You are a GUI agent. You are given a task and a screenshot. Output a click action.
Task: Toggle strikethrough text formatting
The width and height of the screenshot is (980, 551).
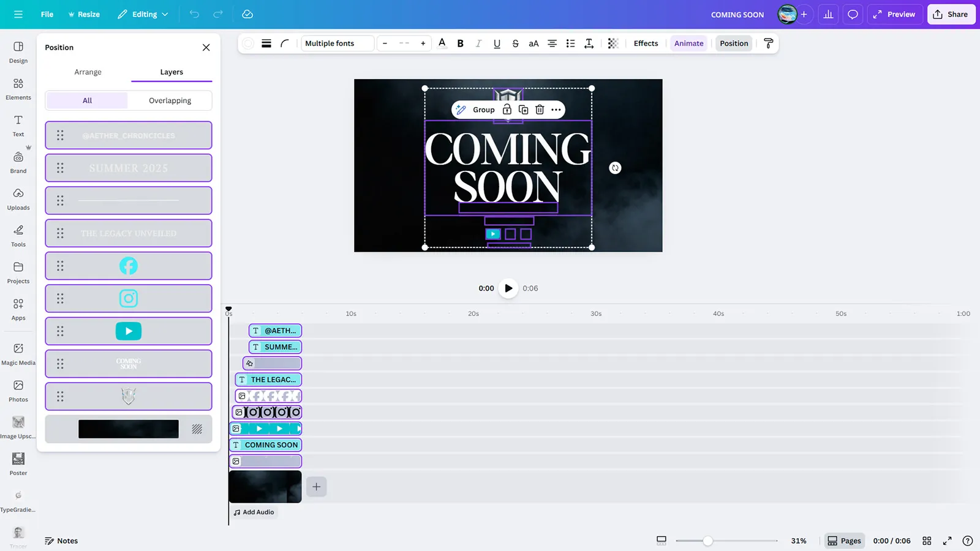point(515,43)
